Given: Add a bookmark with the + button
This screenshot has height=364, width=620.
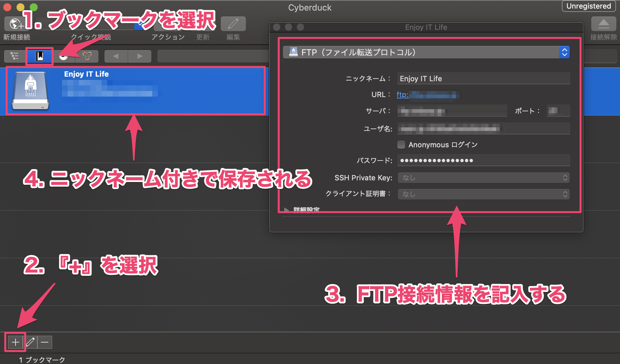Looking at the screenshot, I should click(15, 342).
